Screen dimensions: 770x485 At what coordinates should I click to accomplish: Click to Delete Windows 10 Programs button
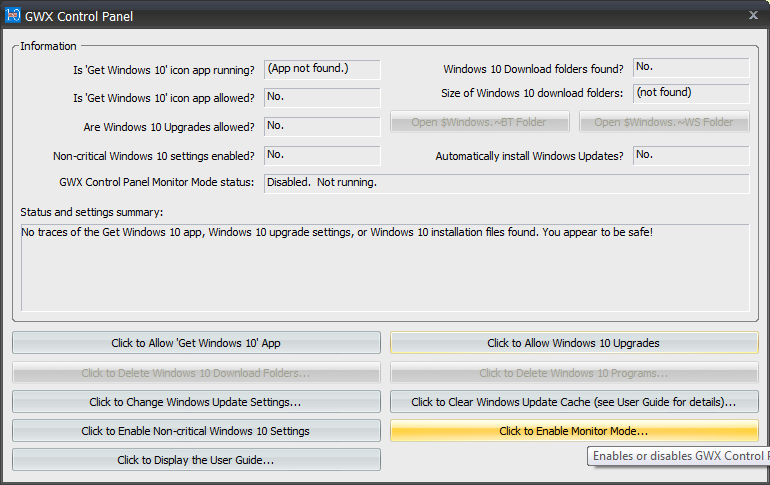pos(574,373)
